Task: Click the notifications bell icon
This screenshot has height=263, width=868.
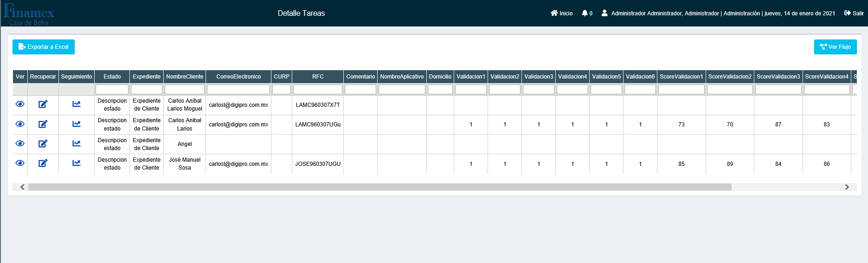Action: tap(585, 13)
